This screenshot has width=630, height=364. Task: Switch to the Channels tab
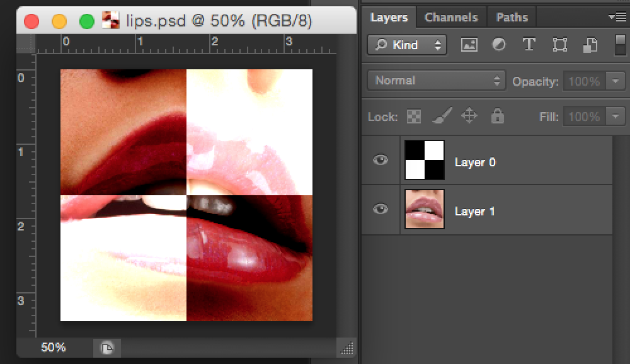point(451,18)
